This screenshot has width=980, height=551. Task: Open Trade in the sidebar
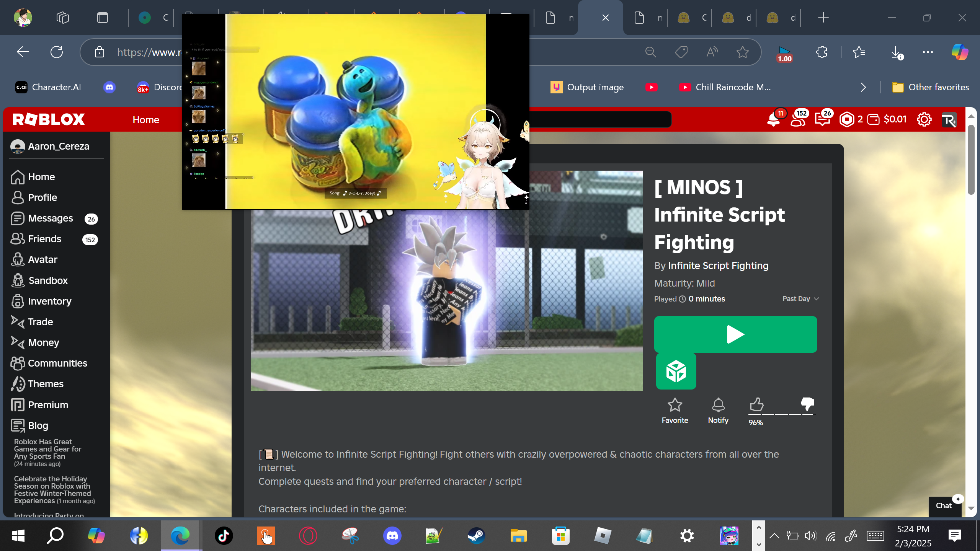[x=32, y=322]
